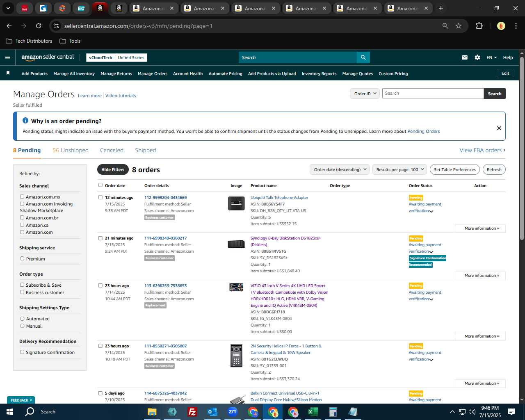Viewport: 525px width, 420px height.
Task: Expand More information for 2N Helios order
Action: tap(480, 383)
